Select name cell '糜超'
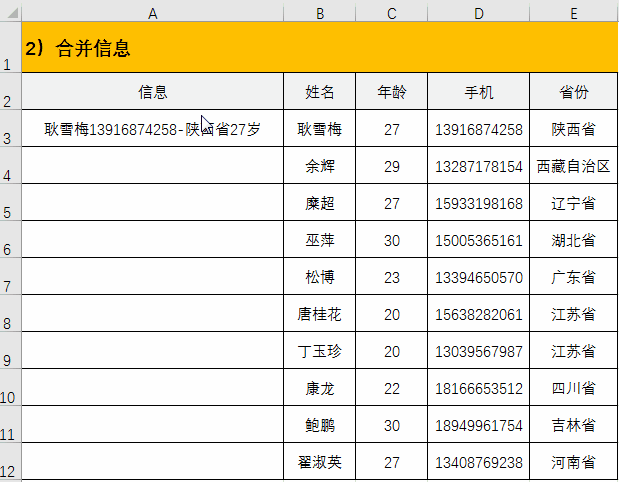Screen dimensions: 619x482 tap(319, 202)
